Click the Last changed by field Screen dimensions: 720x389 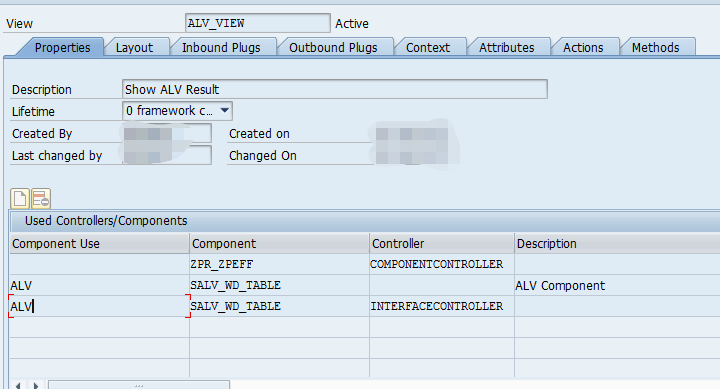[167, 155]
